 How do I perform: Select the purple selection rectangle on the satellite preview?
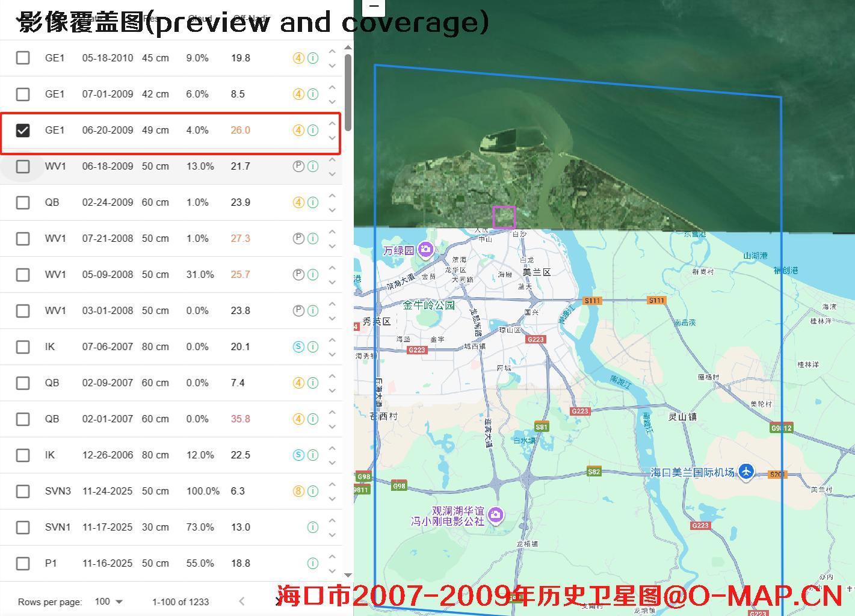click(x=504, y=218)
